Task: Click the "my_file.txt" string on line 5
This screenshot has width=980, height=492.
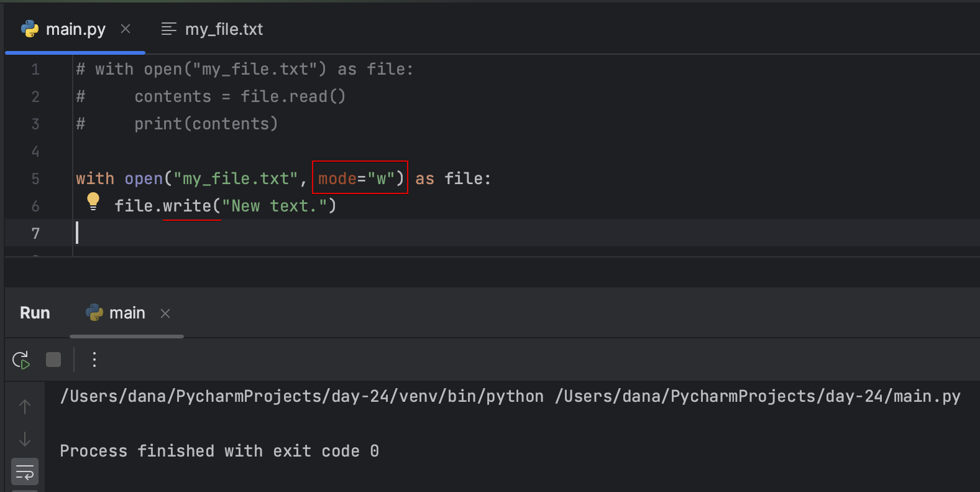Action: pos(236,179)
